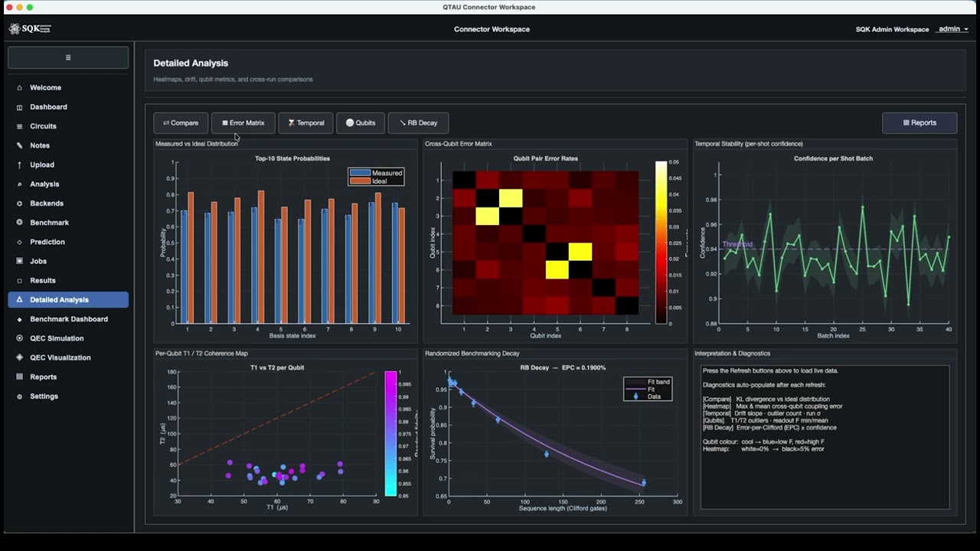
Task: Click the bright qubit 5-6 heatmap cell
Action: [580, 252]
